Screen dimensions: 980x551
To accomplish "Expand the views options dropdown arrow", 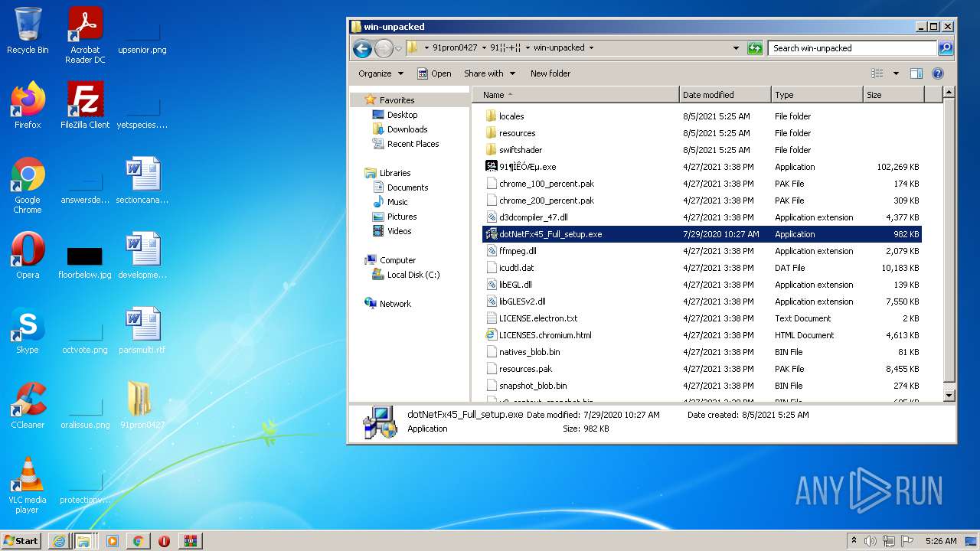I will coord(896,73).
